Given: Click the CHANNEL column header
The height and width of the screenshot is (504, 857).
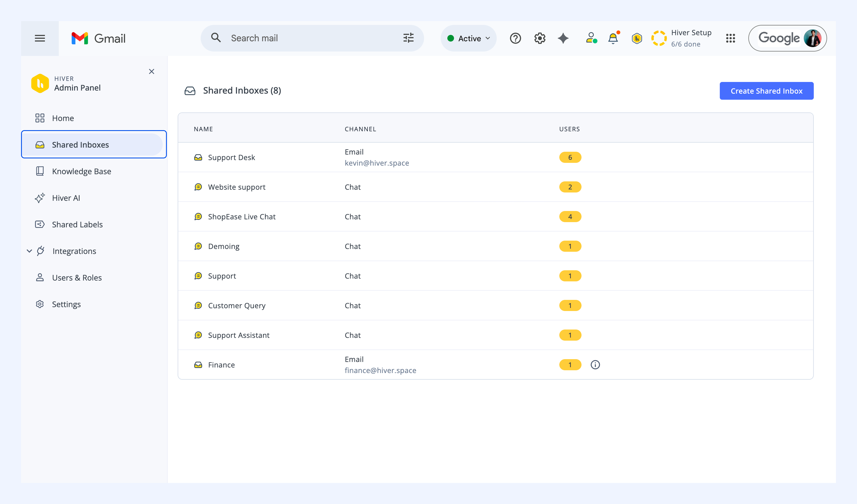Looking at the screenshot, I should [361, 129].
